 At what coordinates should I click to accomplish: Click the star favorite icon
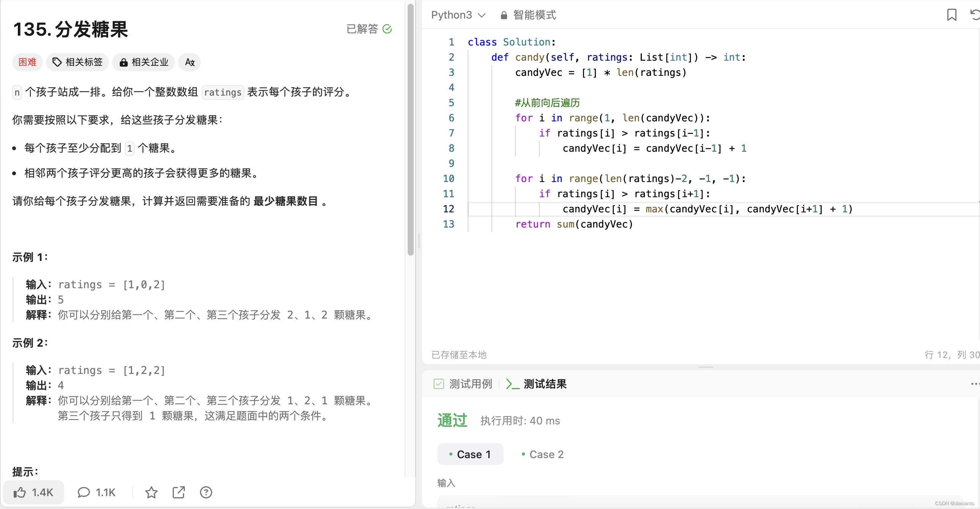click(151, 492)
